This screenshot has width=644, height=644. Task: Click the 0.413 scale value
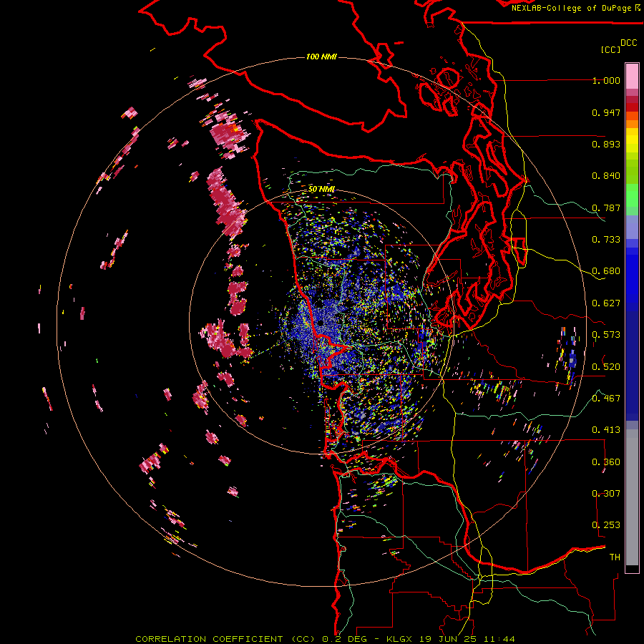606,430
